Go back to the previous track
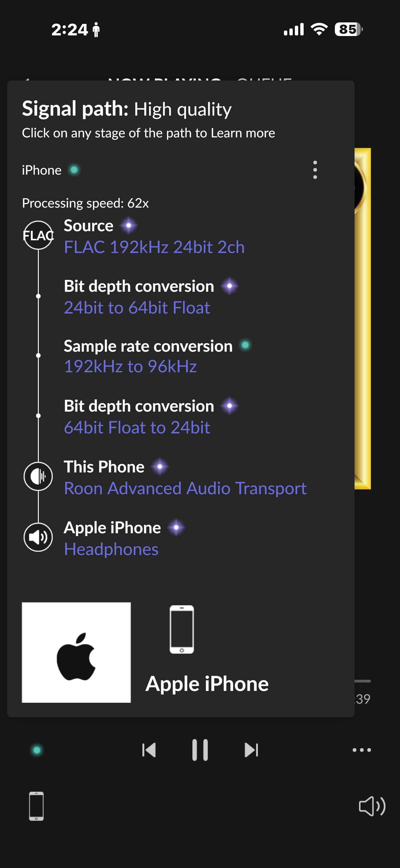This screenshot has width=400, height=868. click(149, 750)
